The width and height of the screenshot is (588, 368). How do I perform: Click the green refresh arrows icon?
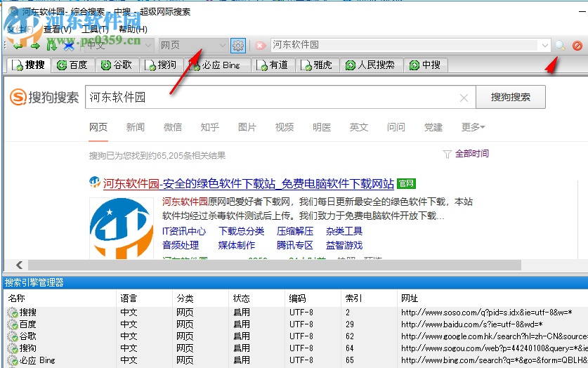[x=52, y=46]
